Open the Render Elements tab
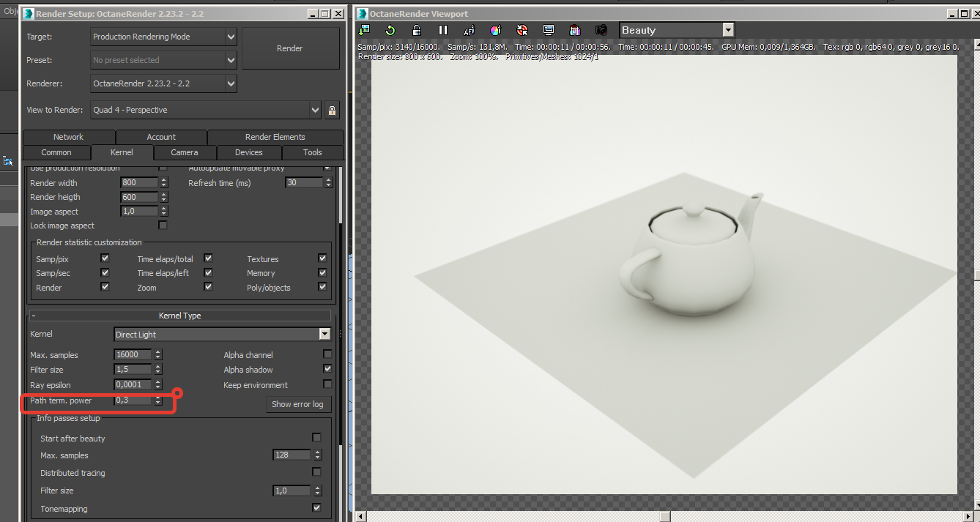Viewport: 980px width, 522px height. (275, 137)
